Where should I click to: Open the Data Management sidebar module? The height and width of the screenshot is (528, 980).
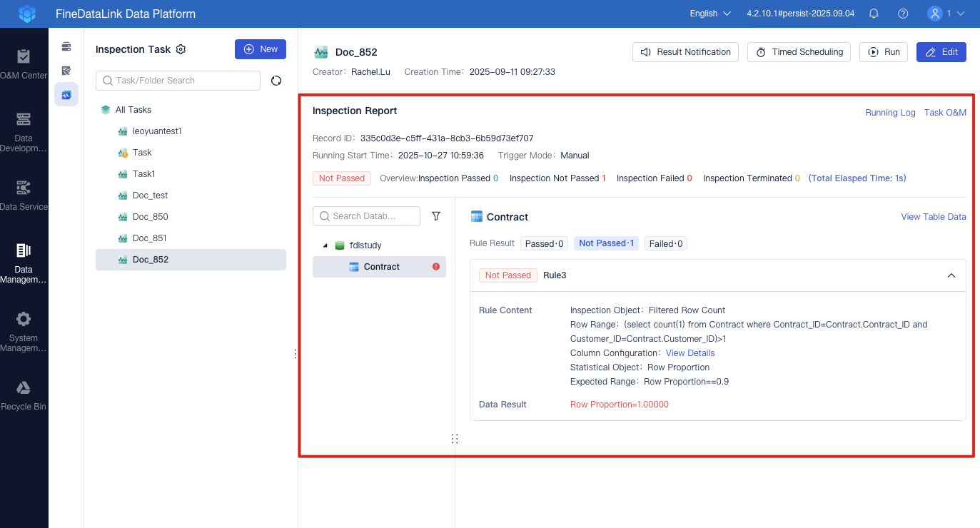(x=24, y=263)
